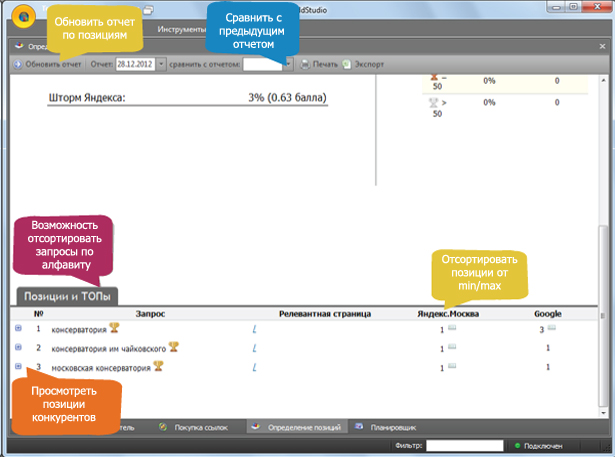Click the Покупка ссылок tab icon
Viewport: 615px width, 457px height.
163,427
